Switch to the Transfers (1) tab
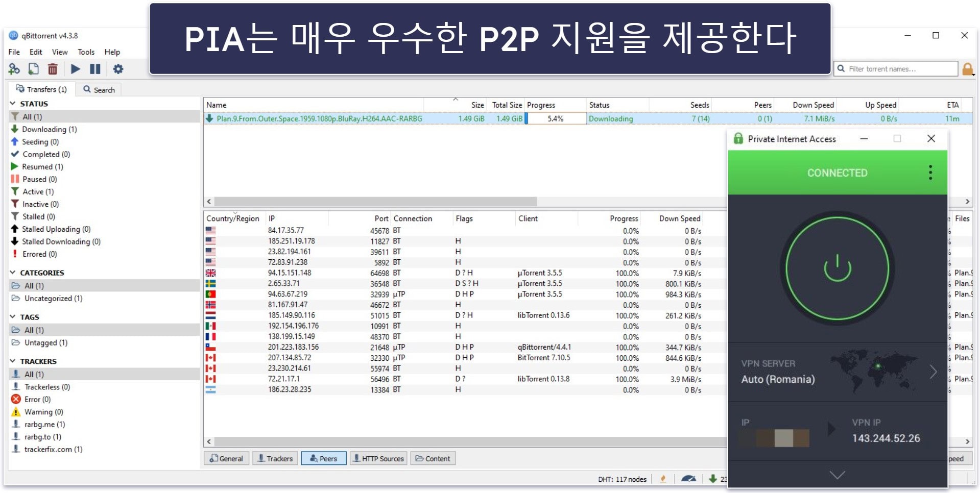980x493 pixels. pos(42,89)
